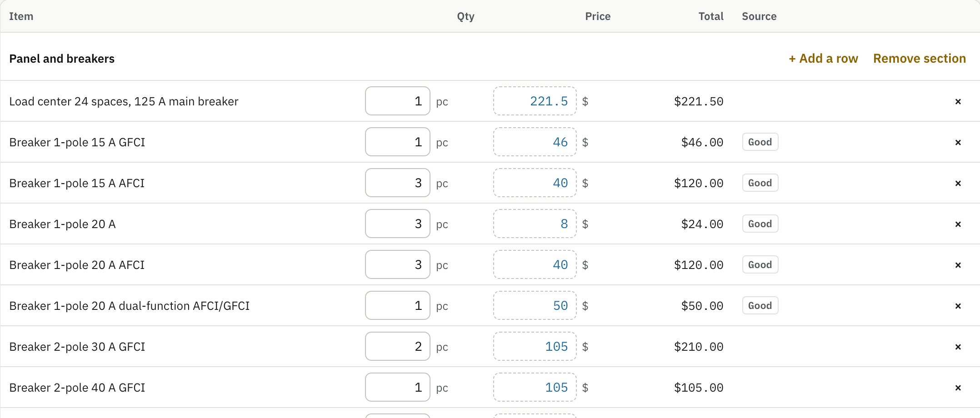Delete the dual-function AFCI/GFCI breaker row
Image resolution: width=980 pixels, height=418 pixels.
(x=958, y=306)
